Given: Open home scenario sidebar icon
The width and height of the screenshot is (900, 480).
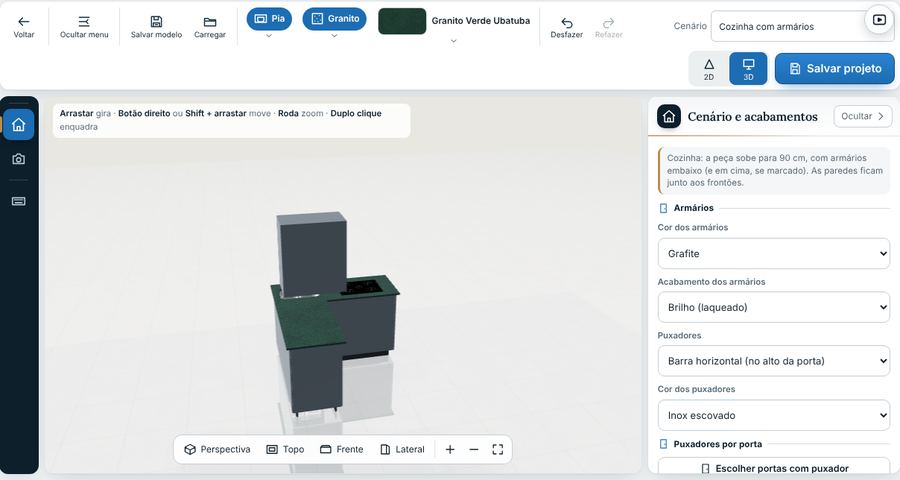Looking at the screenshot, I should pyautogui.click(x=18, y=124).
